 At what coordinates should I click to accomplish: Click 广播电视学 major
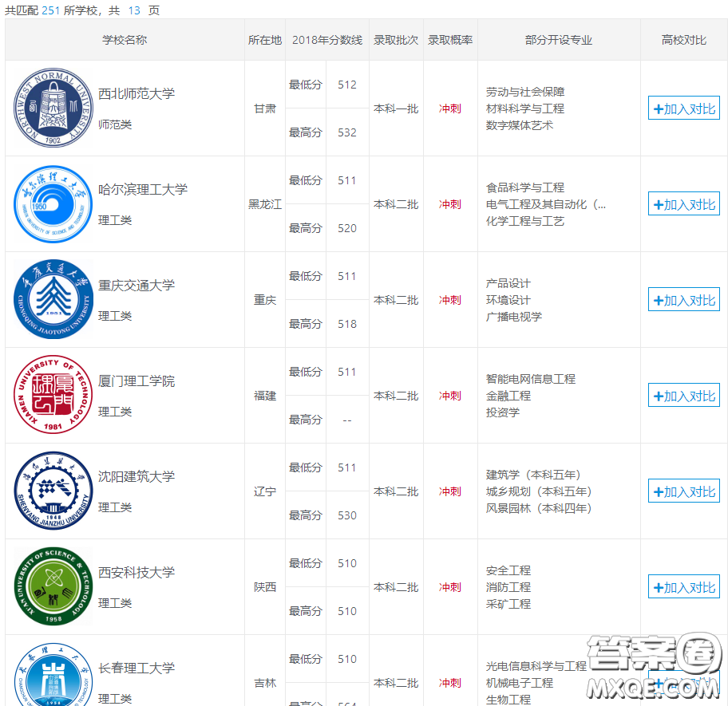(x=514, y=317)
